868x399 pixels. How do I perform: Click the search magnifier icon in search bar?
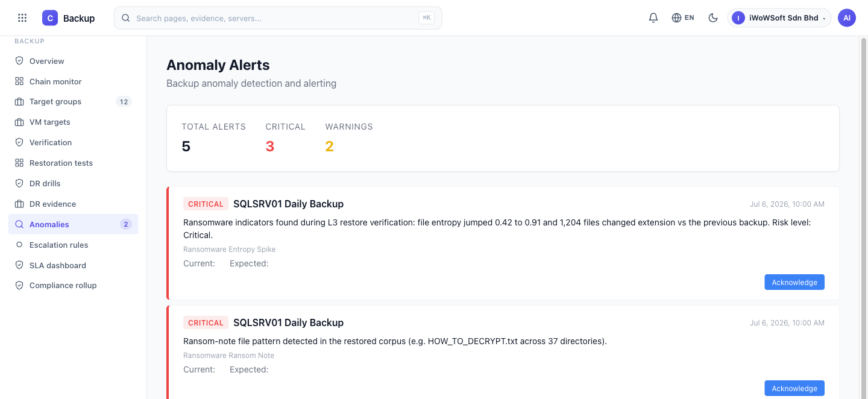click(x=126, y=18)
